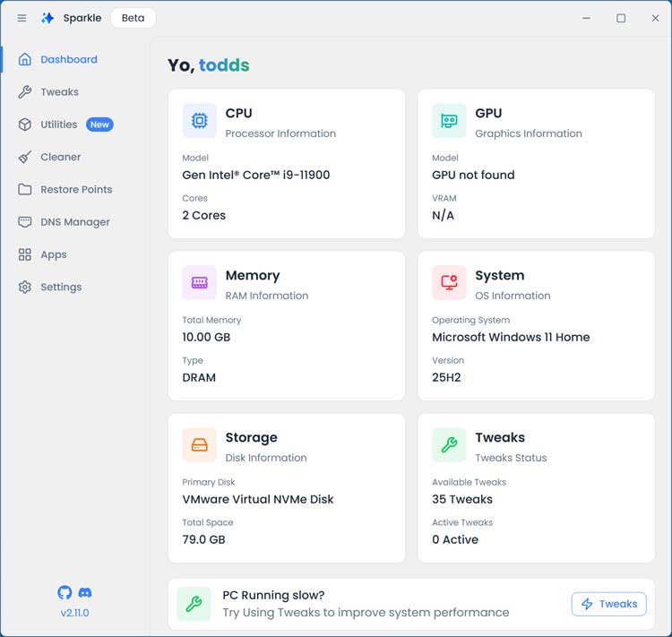Click the Beta badge

[133, 18]
